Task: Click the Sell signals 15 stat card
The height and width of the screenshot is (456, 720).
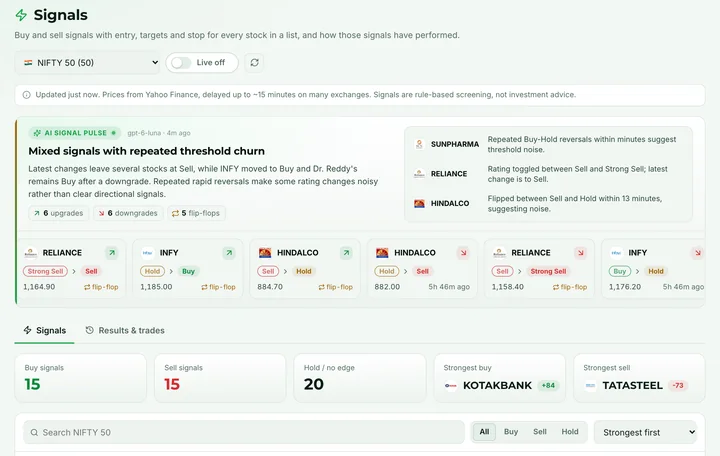Action: [x=220, y=378]
